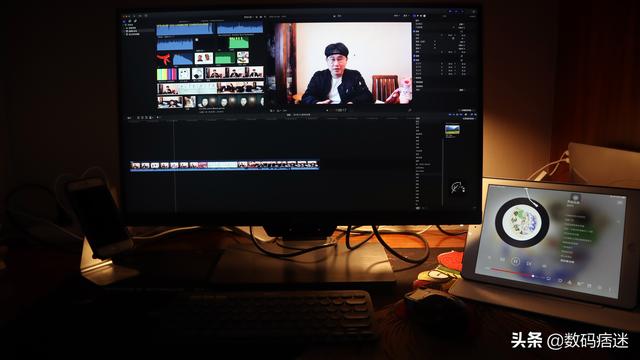Open the Libraries sidebar in Final Cut browser
This screenshot has height=360, width=640.
point(124,21)
